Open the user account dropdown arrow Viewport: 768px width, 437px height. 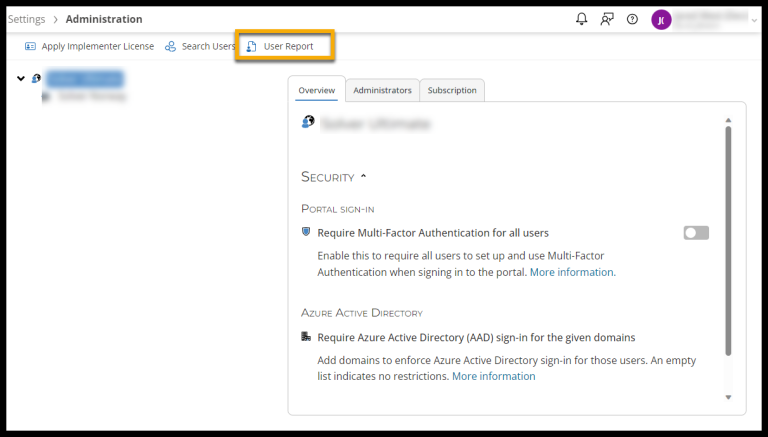point(753,20)
